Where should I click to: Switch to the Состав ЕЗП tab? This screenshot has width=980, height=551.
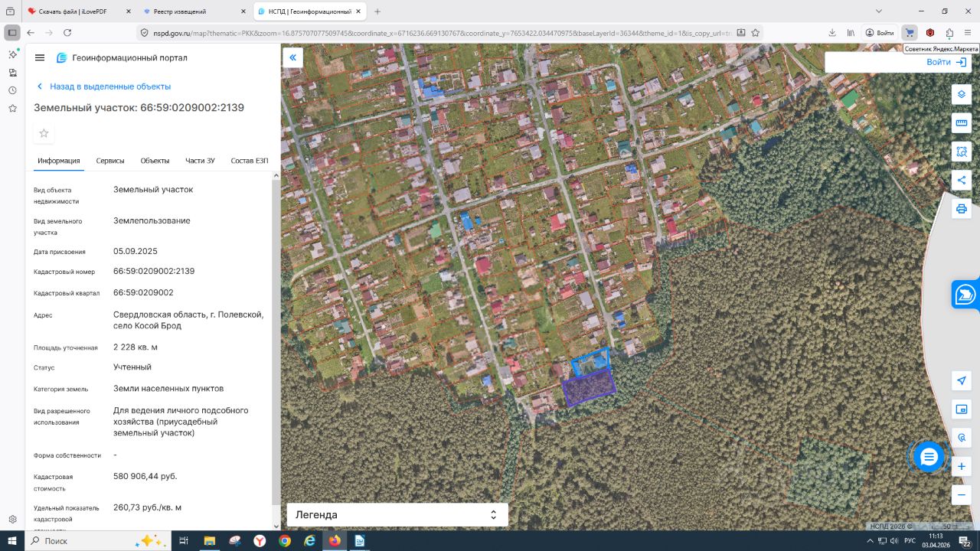coord(250,161)
